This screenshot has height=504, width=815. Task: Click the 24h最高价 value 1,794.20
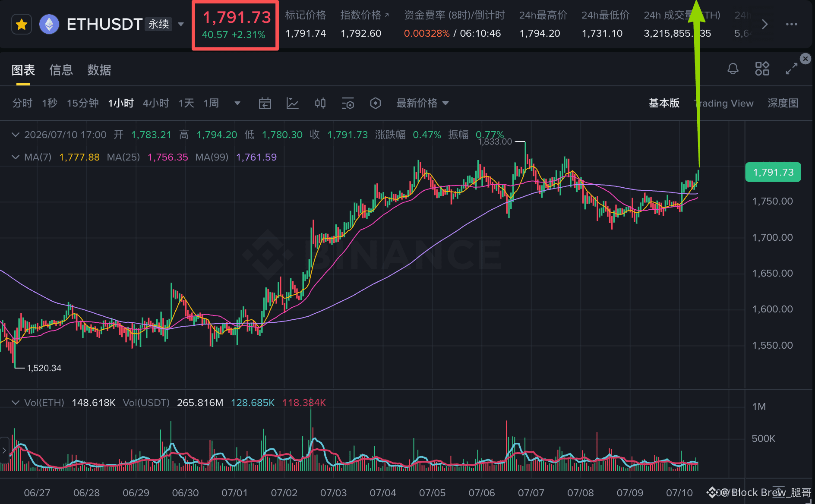click(x=540, y=33)
